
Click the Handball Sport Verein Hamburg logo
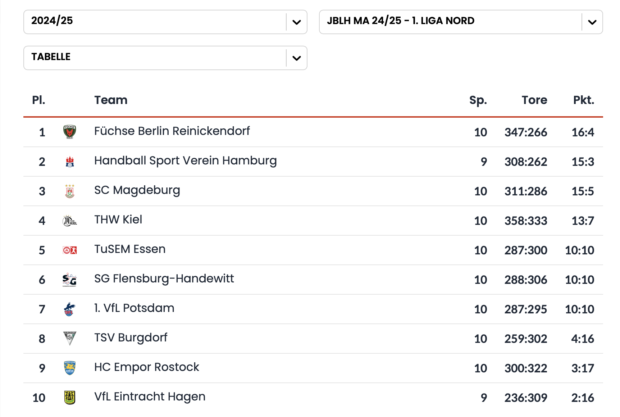click(x=70, y=162)
